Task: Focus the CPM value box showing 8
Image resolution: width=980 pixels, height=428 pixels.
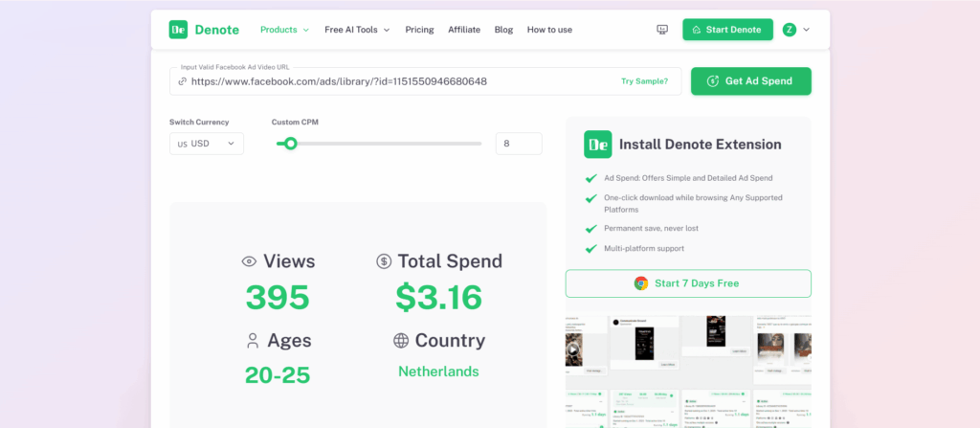Action: [519, 144]
